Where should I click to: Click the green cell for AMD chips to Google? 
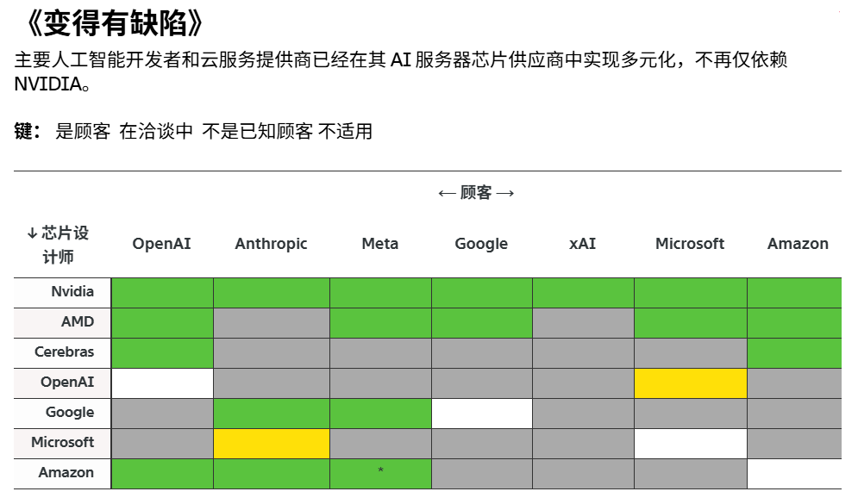pos(481,322)
